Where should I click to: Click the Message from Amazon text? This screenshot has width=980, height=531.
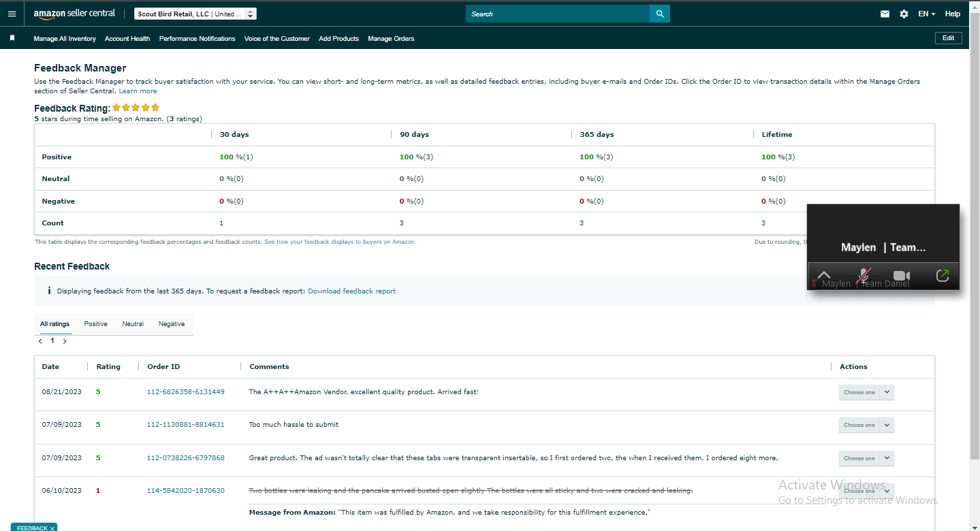[449, 512]
